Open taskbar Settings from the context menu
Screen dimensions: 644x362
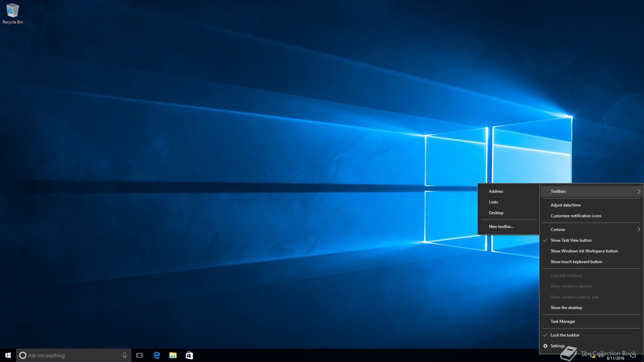click(x=592, y=346)
